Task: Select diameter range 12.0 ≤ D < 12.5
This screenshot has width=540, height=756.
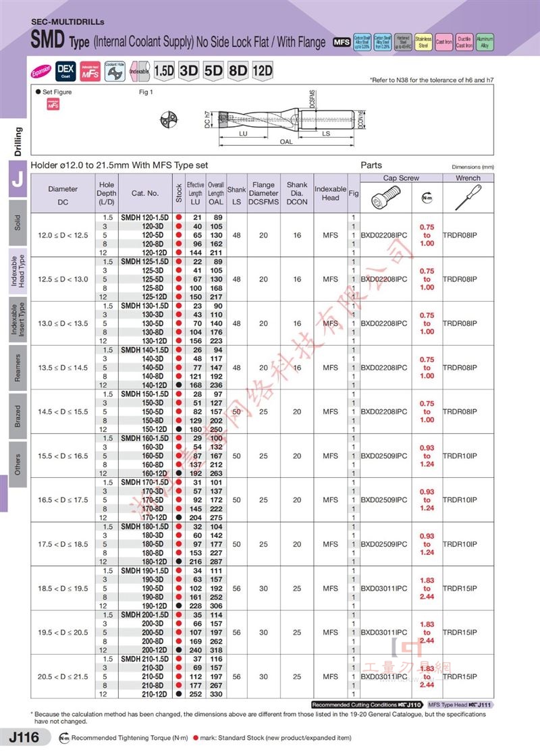Action: [63, 236]
